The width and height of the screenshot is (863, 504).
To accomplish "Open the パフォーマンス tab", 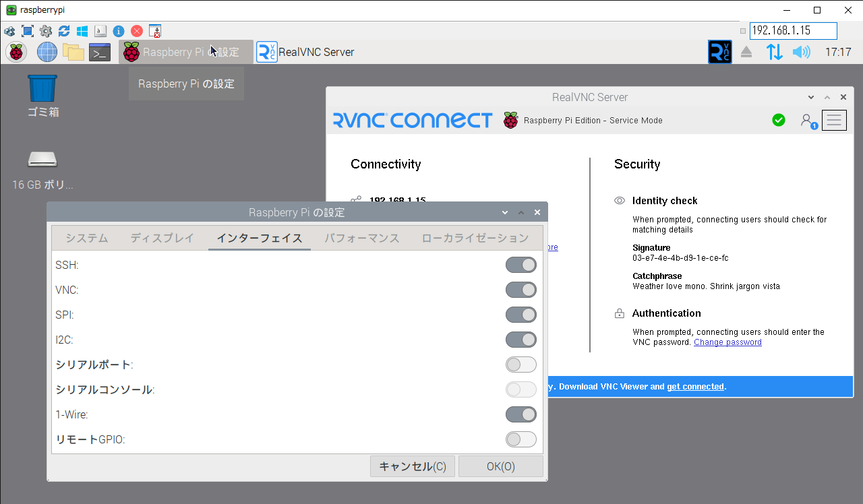I will pyautogui.click(x=362, y=238).
